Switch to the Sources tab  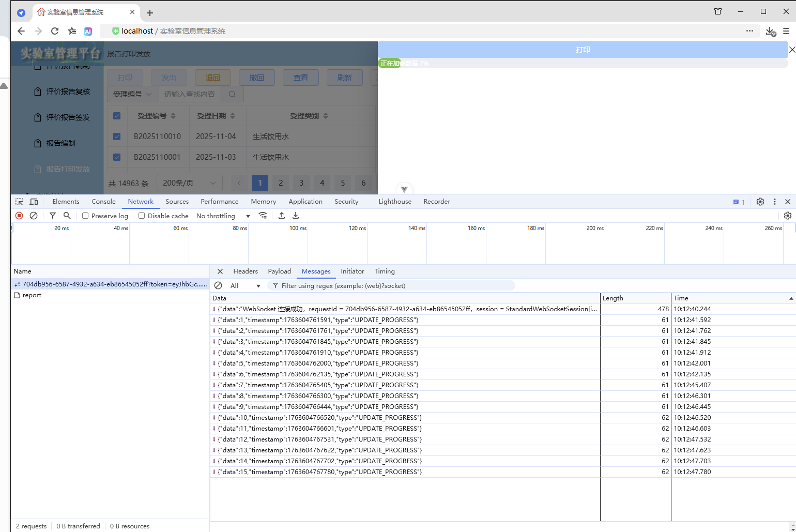(177, 202)
